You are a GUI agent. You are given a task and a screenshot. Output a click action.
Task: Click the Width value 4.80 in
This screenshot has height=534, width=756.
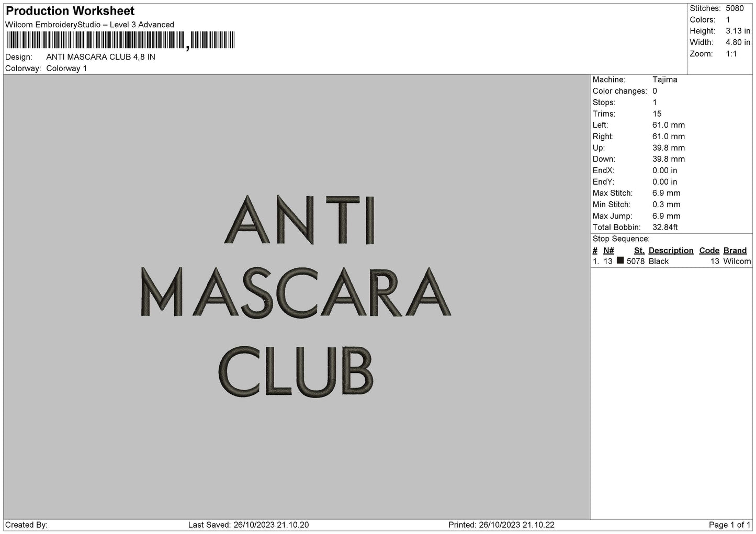pyautogui.click(x=738, y=42)
